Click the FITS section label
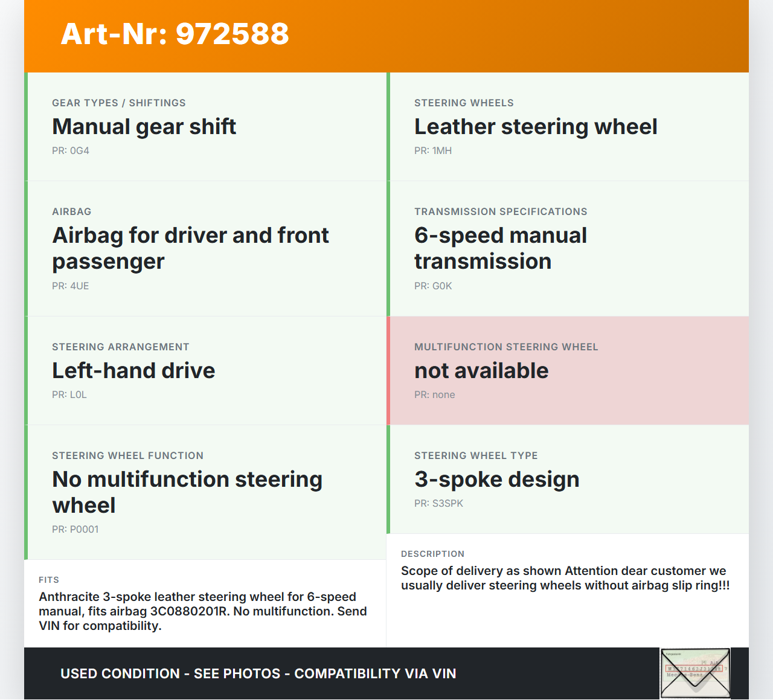Viewport: 773px width, 700px height. (x=49, y=580)
